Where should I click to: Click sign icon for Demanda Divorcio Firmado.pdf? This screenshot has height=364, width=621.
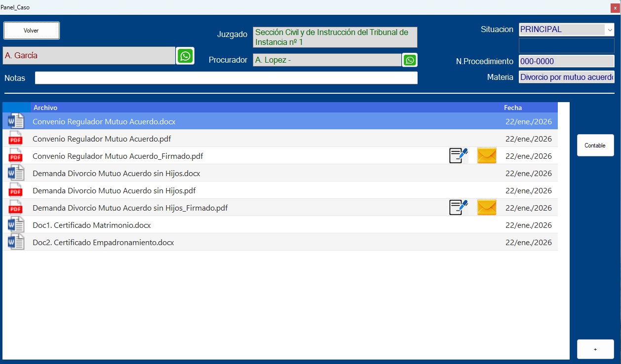click(x=458, y=208)
